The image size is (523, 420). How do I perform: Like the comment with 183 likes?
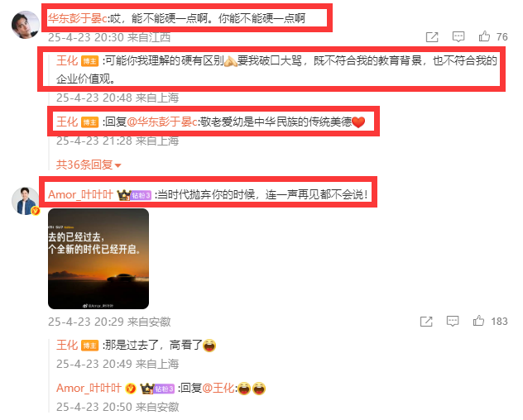(478, 321)
